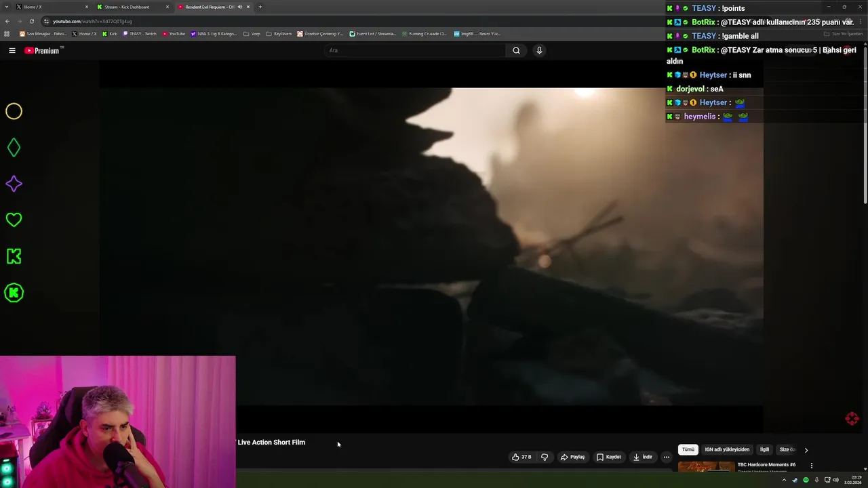Click the youtube.com address bar URL
This screenshot has width=868, height=488.
(92, 21)
